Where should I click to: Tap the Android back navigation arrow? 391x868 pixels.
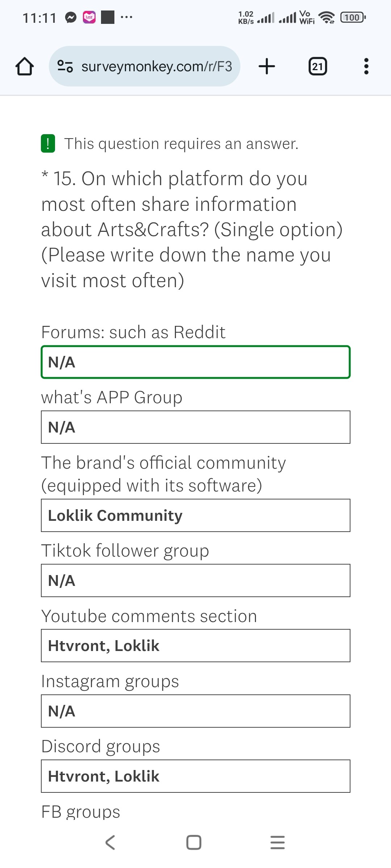[110, 842]
